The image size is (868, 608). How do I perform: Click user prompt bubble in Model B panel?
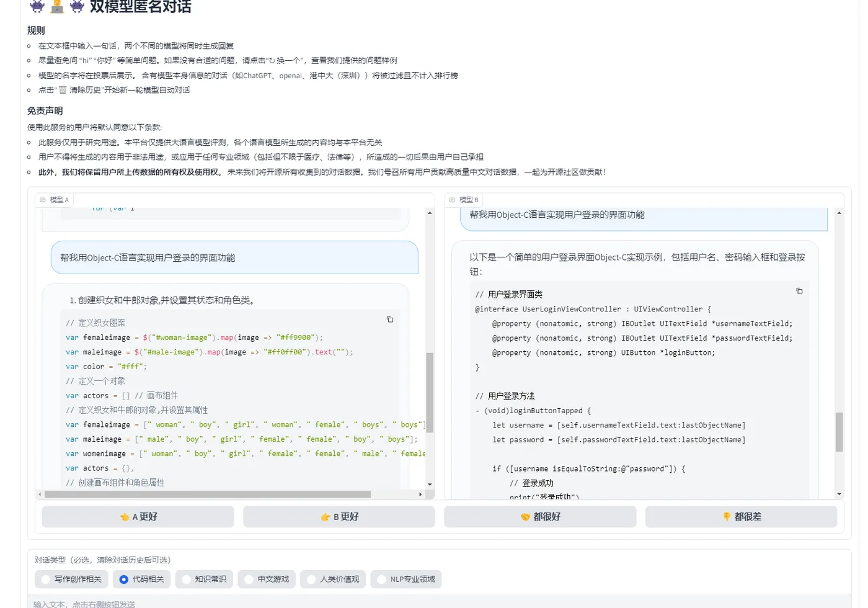(x=644, y=218)
